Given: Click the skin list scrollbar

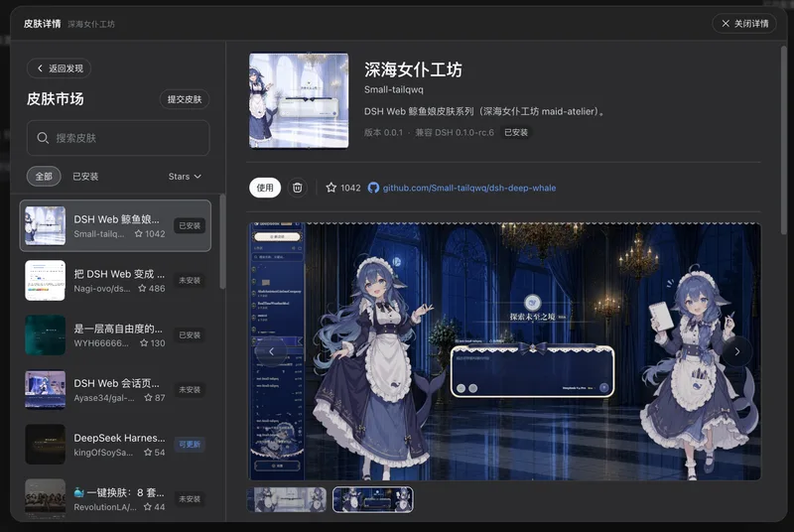Looking at the screenshot, I should tap(221, 242).
